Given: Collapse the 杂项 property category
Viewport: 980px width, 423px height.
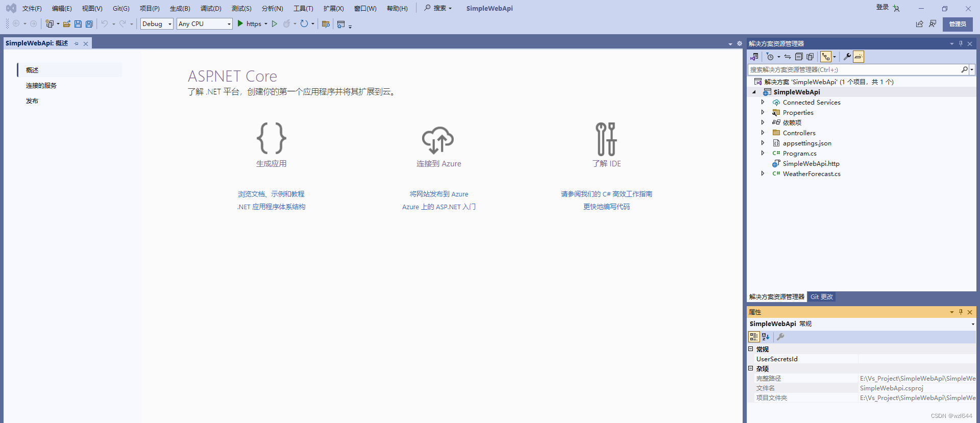Looking at the screenshot, I should click(x=751, y=368).
